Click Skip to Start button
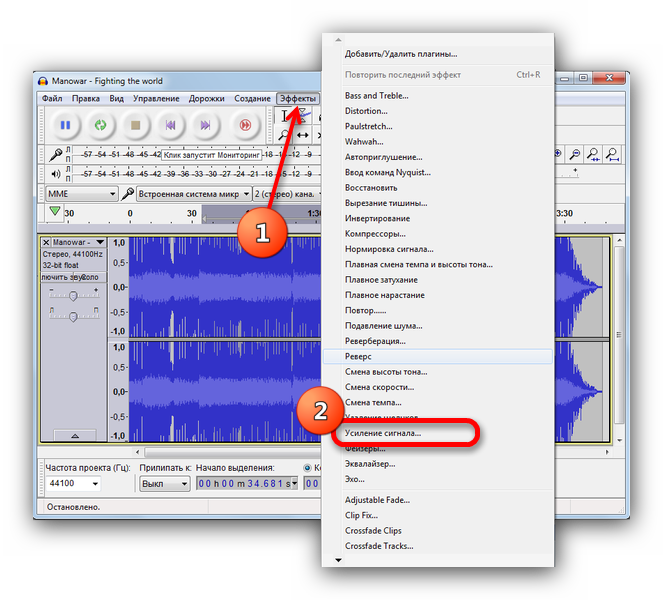This screenshot has width=663, height=600. (170, 125)
